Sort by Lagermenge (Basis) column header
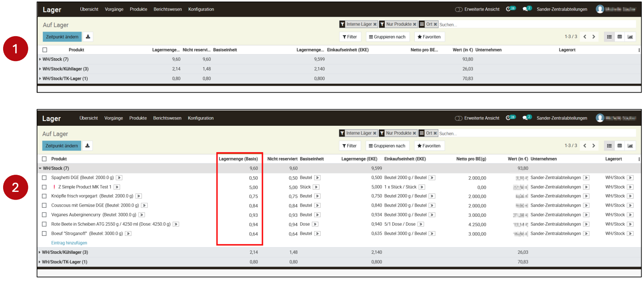Image resolution: width=644 pixels, height=281 pixels. click(x=238, y=159)
